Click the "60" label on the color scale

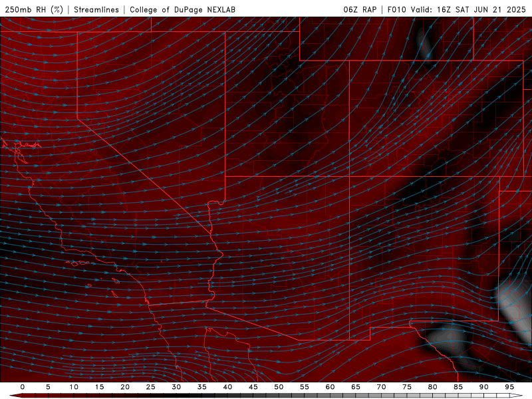[x=330, y=387]
